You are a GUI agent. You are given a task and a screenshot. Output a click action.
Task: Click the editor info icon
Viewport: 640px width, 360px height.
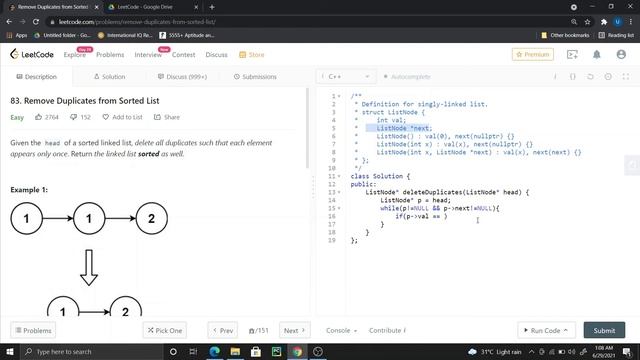(555, 77)
